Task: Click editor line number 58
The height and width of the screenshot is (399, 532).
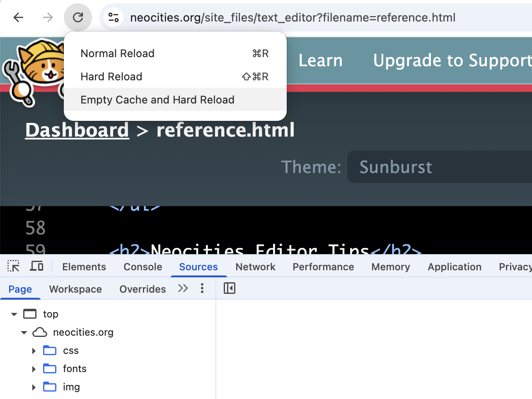Action: point(35,228)
